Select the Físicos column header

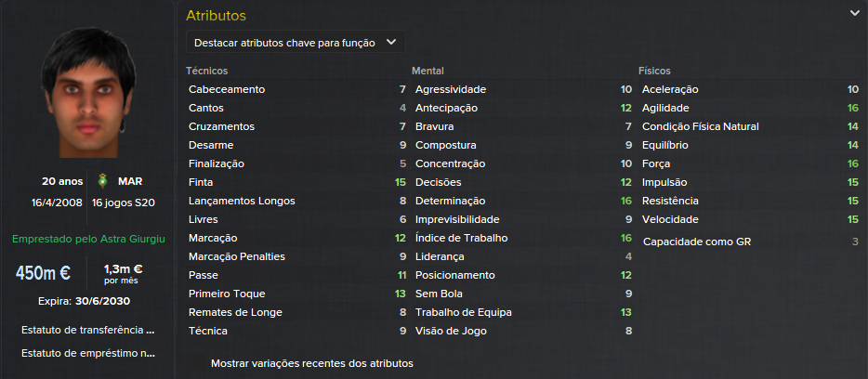tap(654, 71)
